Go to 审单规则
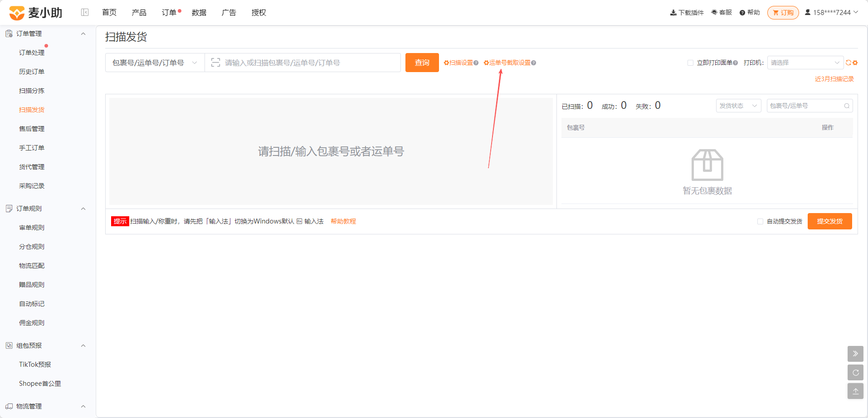 click(x=32, y=228)
